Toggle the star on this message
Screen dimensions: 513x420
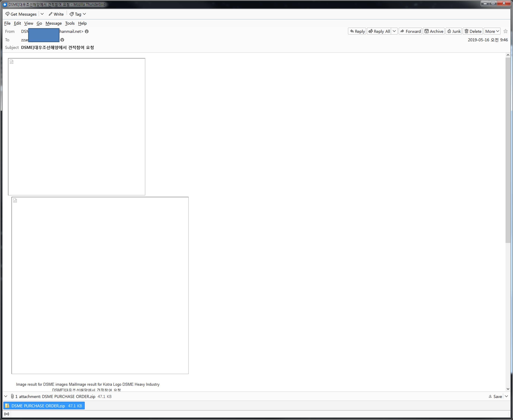pyautogui.click(x=505, y=31)
